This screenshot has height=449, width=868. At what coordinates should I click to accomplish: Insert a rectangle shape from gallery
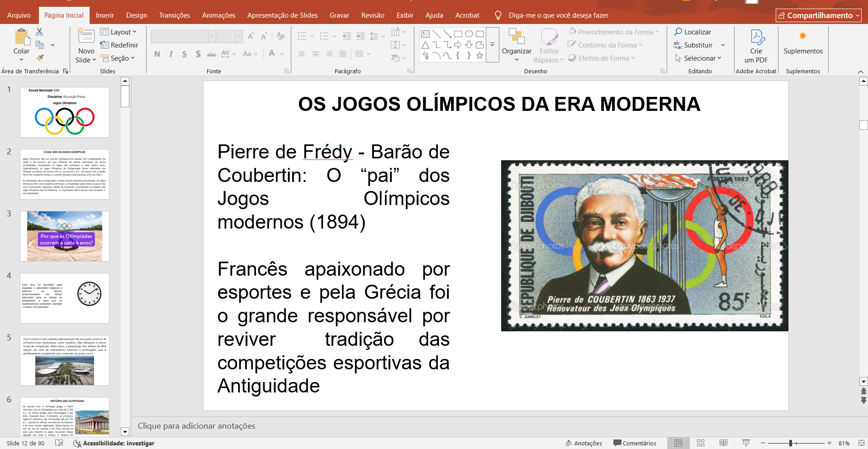point(458,34)
